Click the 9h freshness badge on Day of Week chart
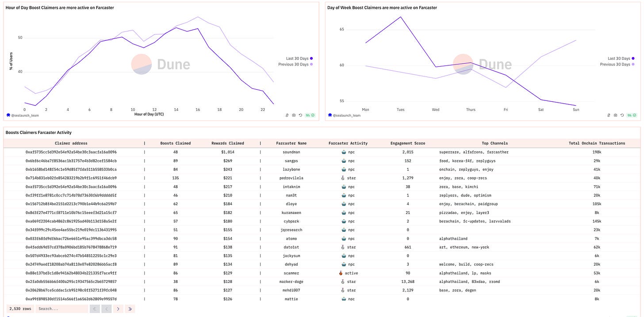This screenshot has width=644, height=317. pyautogui.click(x=631, y=115)
